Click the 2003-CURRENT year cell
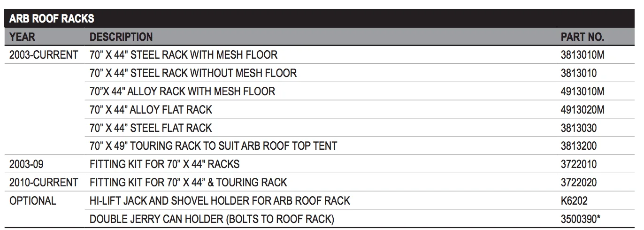The width and height of the screenshot is (644, 230). point(44,55)
